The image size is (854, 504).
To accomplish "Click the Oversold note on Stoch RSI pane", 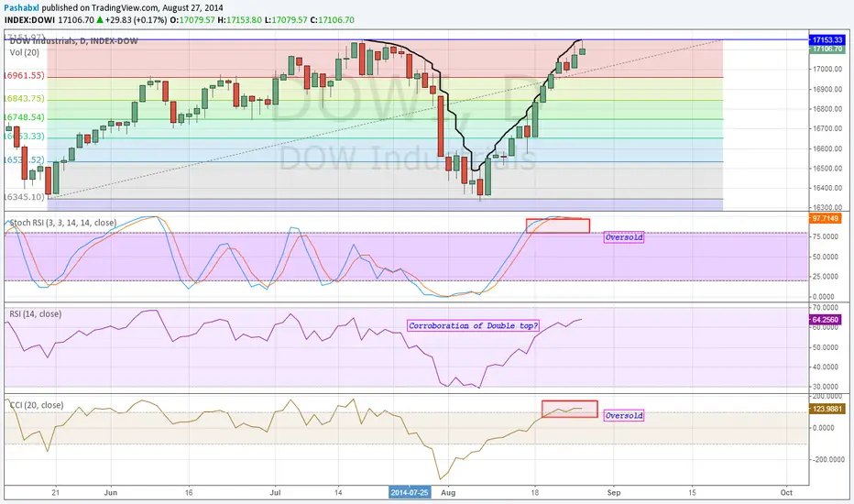I will pos(624,237).
